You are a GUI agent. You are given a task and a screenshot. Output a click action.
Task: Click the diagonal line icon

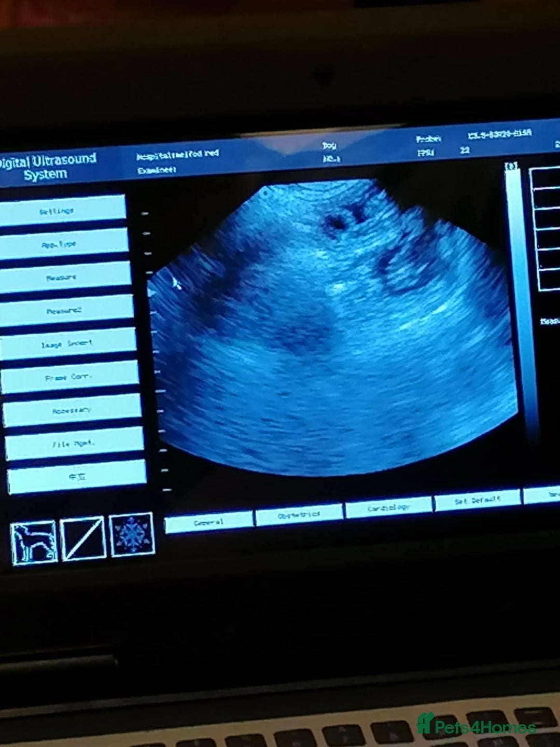point(83,538)
